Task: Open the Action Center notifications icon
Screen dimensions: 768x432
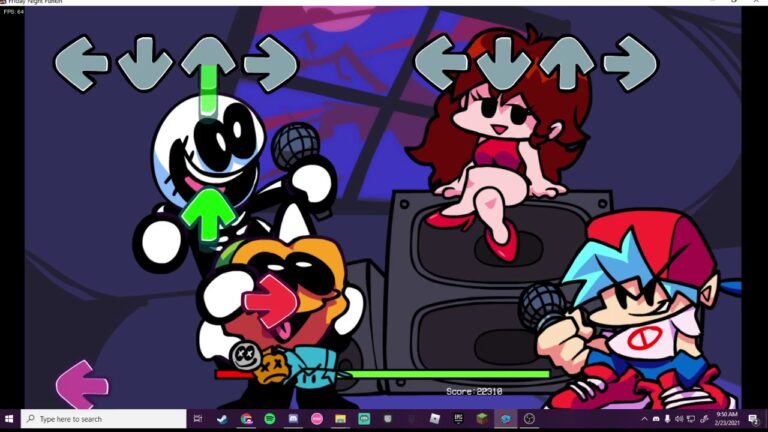Action: 753,419
